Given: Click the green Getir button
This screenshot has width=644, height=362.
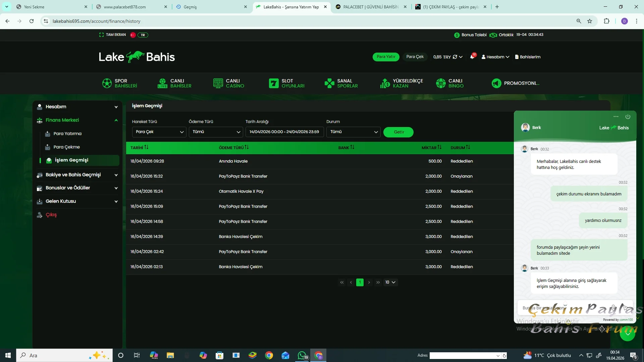Looking at the screenshot, I should [x=398, y=132].
